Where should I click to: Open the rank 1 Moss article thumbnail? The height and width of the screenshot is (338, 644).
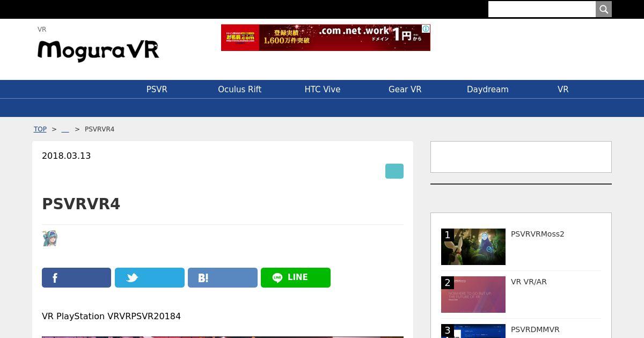pyautogui.click(x=473, y=247)
